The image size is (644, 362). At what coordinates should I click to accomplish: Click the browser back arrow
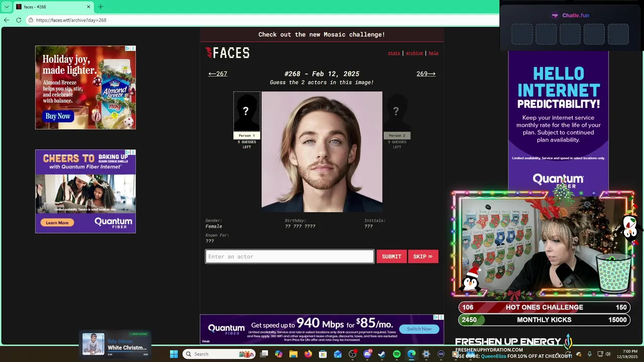pos(6,20)
